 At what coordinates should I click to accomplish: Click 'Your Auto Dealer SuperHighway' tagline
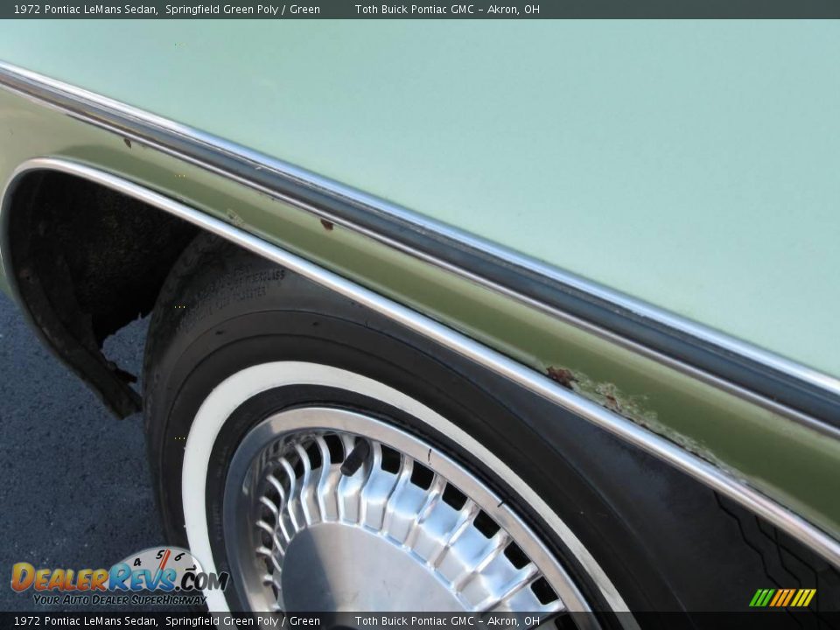tap(118, 599)
